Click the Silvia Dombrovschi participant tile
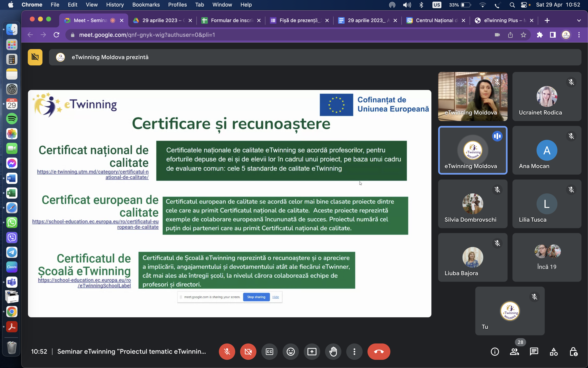 point(473,204)
